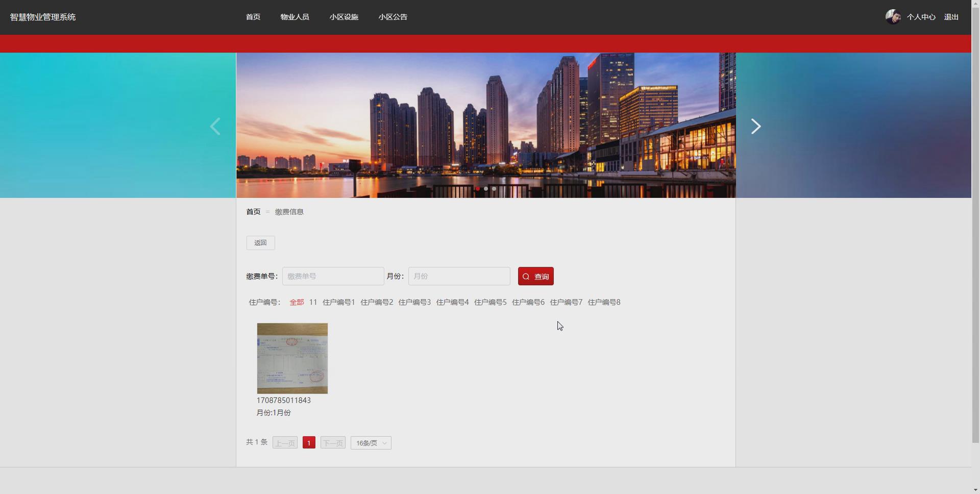
Task: Focus the 缴费单号 input field
Action: tap(333, 276)
